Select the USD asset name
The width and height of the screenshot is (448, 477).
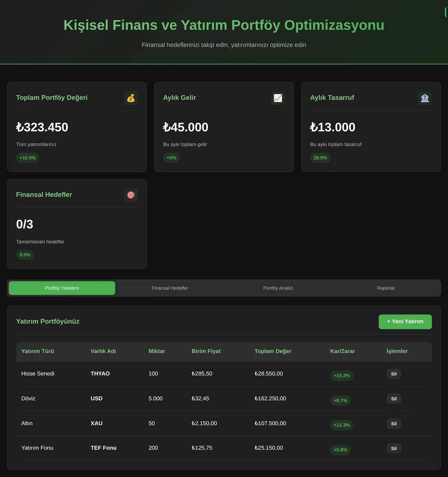97,399
